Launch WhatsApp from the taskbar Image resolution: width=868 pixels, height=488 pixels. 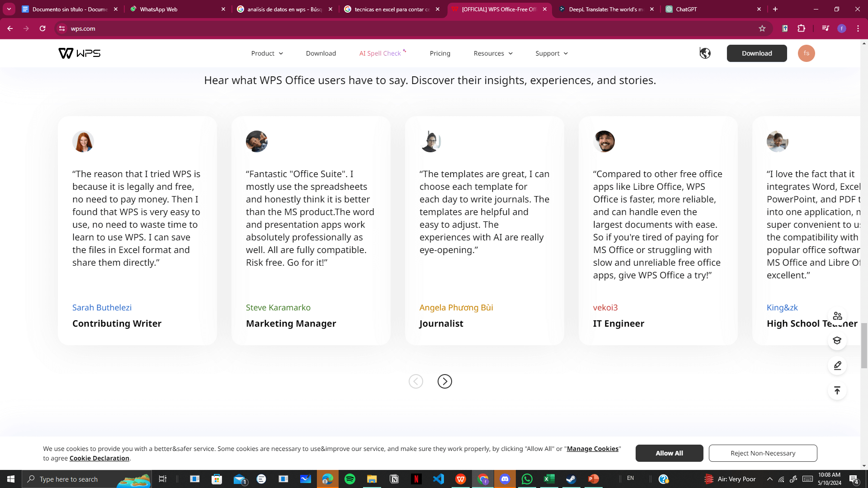tap(527, 479)
